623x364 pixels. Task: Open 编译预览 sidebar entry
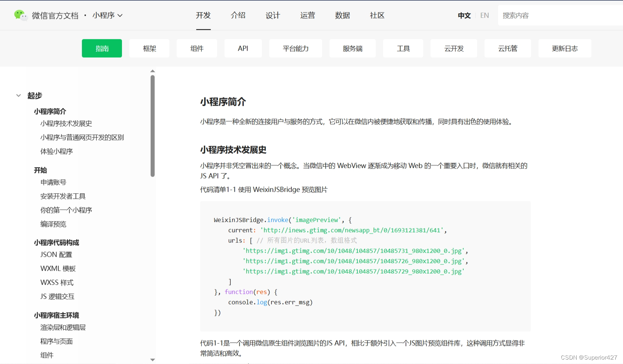pos(53,224)
